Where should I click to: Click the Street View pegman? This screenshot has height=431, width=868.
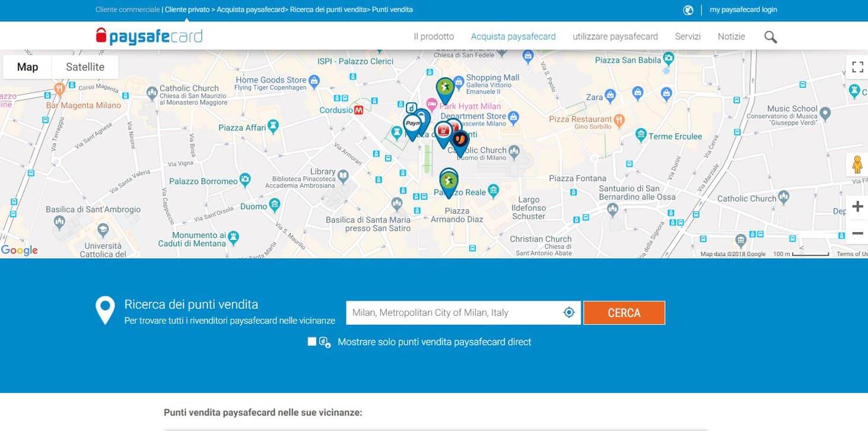click(x=857, y=164)
